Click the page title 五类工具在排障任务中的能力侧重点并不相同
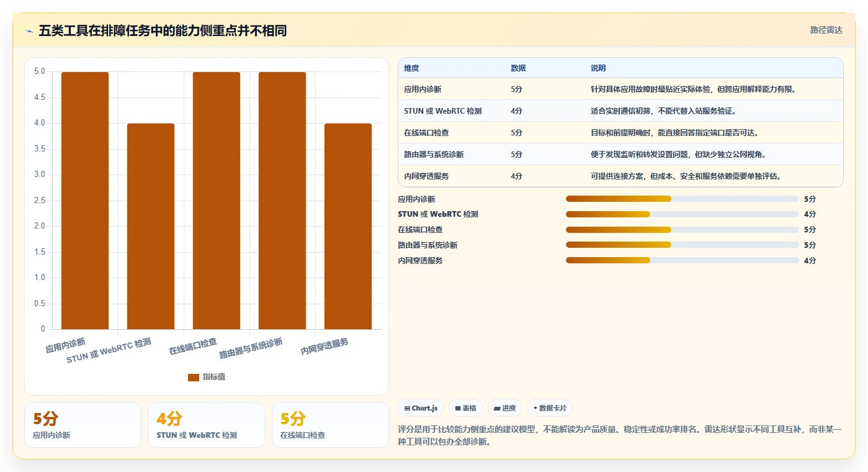Image resolution: width=868 pixels, height=472 pixels. [163, 31]
